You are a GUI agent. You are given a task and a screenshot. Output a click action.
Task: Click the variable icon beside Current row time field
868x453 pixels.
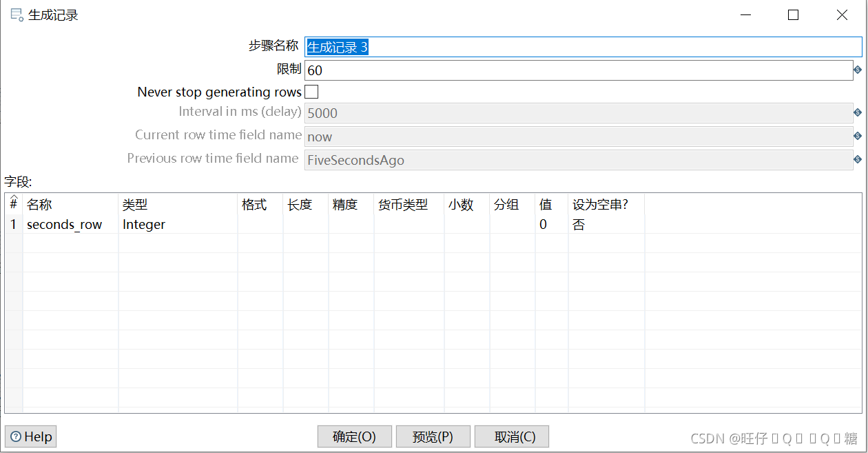point(858,136)
